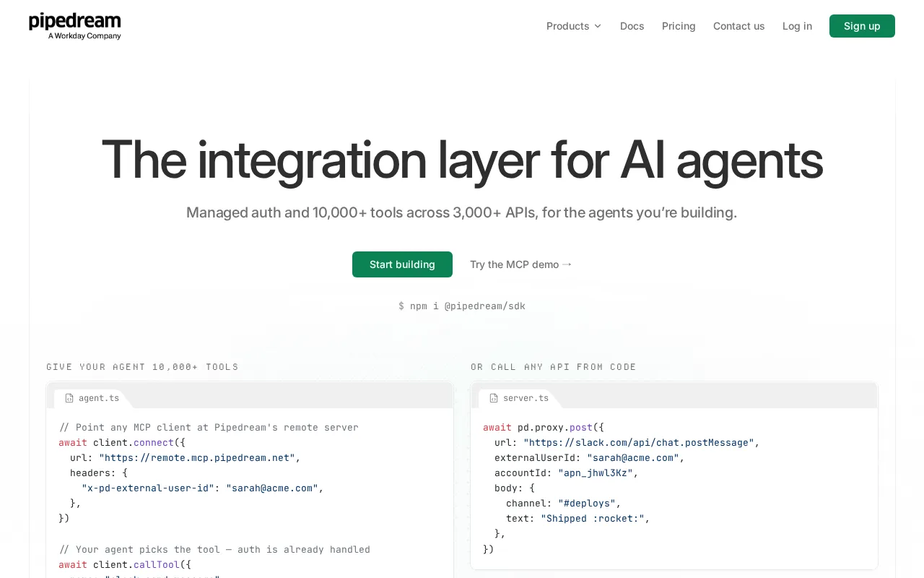924x578 pixels.
Task: Open Contact us link
Action: (739, 26)
